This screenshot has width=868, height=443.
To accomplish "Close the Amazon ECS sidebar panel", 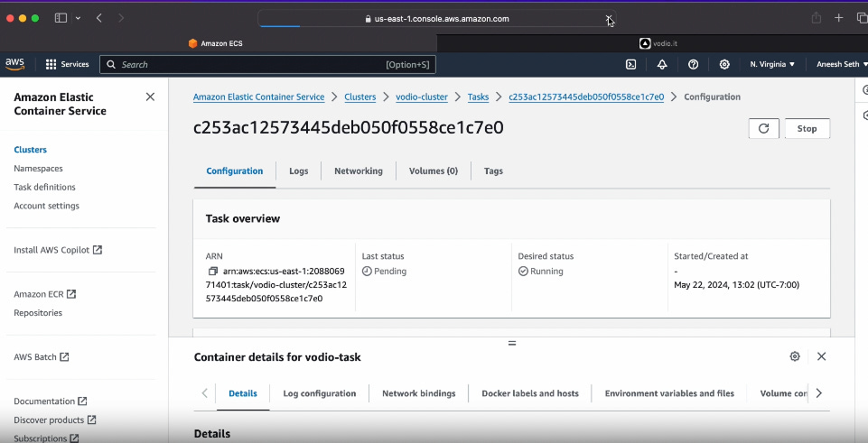I will 150,97.
